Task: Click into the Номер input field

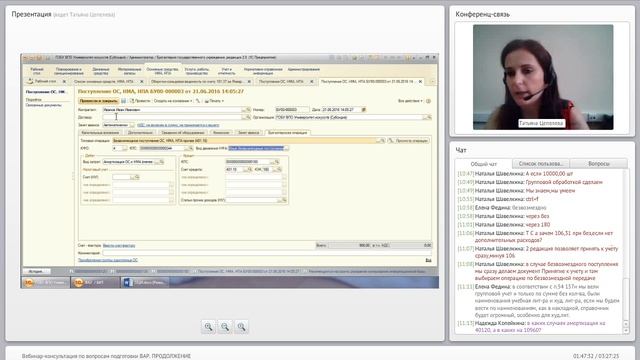Action: [x=291, y=109]
